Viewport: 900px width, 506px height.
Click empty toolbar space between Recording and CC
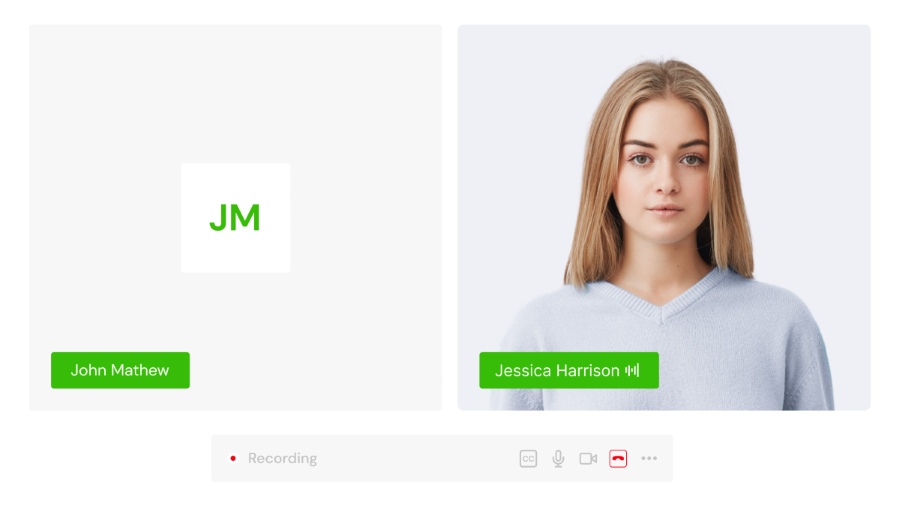(418, 458)
